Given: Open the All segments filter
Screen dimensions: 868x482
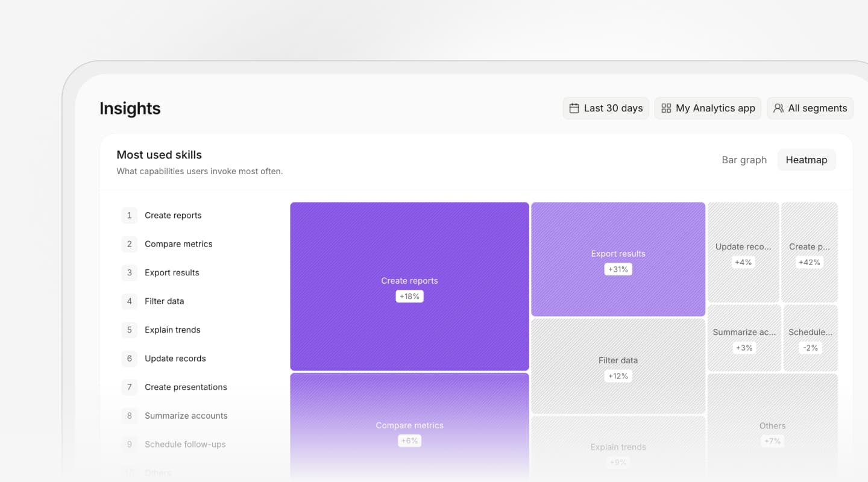Looking at the screenshot, I should [810, 108].
